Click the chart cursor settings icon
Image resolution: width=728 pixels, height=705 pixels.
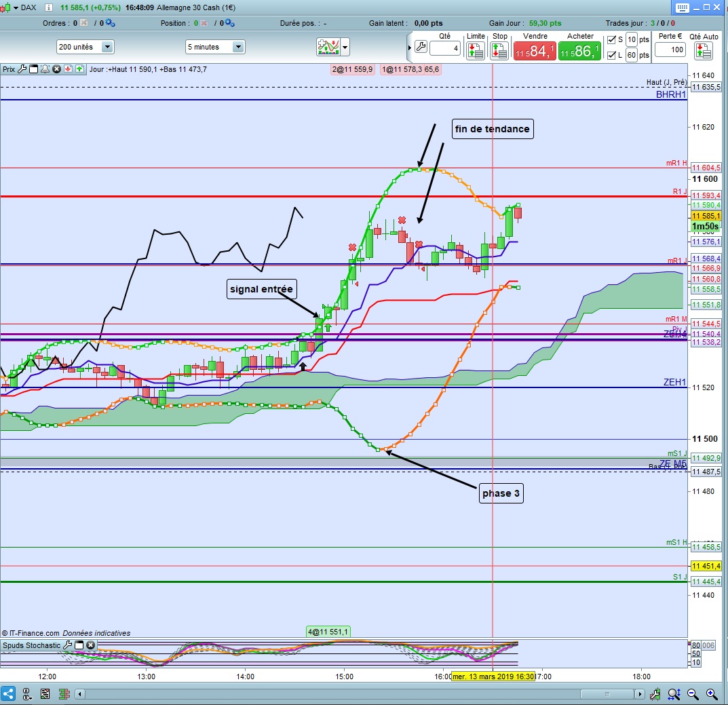point(655,694)
